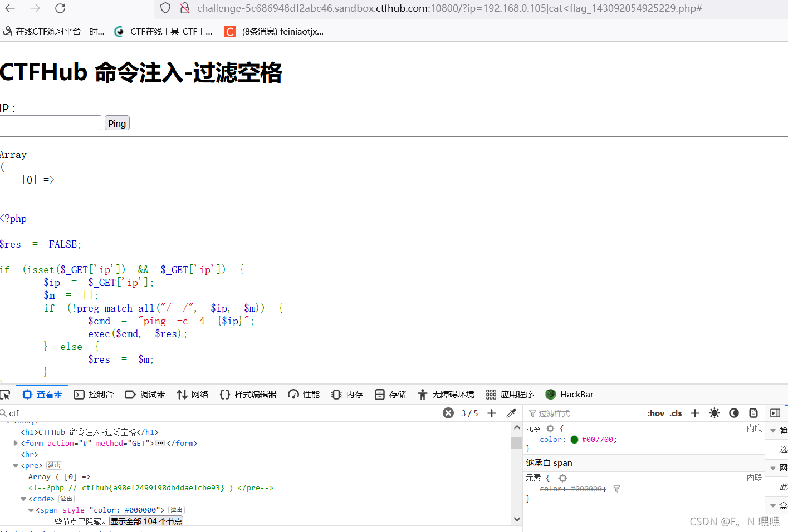The height and width of the screenshot is (532, 788).
Task: Toggle light color scheme simulation
Action: [714, 413]
